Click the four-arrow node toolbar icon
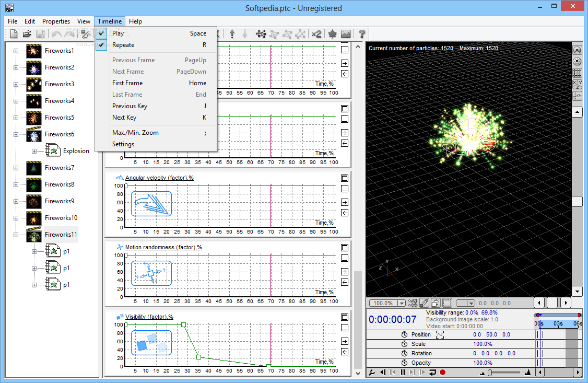Viewport: 588px width, 383px height. (x=261, y=34)
